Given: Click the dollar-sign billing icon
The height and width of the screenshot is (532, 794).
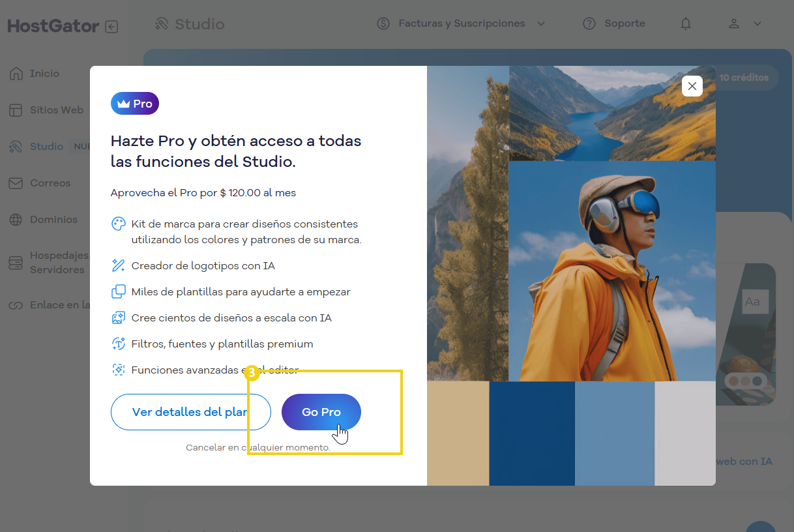Looking at the screenshot, I should click(384, 23).
